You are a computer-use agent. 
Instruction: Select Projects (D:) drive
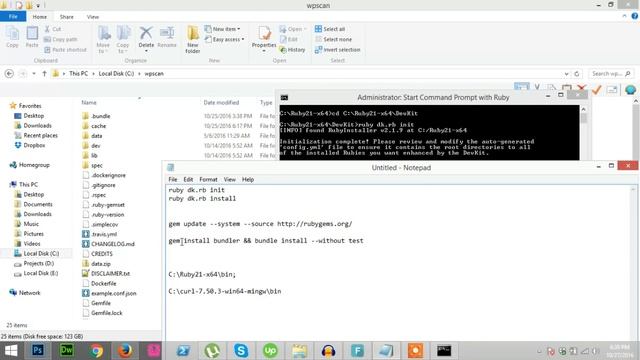(x=34, y=263)
